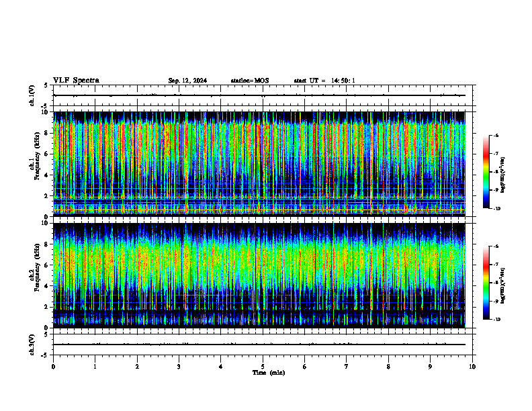
Task: Click the ch.2 color bar "-6" tick
Action: [496, 246]
